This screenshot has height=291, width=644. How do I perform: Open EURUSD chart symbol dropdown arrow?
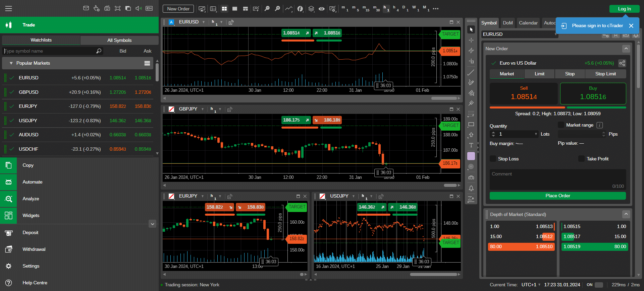pyautogui.click(x=204, y=22)
